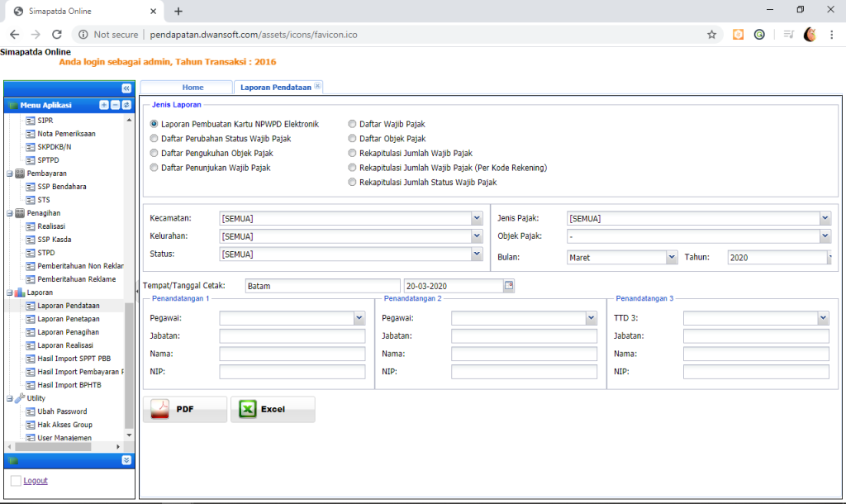The width and height of the screenshot is (846, 504).
Task: Expand all nodes in Menu Aplikasi
Action: (103, 105)
